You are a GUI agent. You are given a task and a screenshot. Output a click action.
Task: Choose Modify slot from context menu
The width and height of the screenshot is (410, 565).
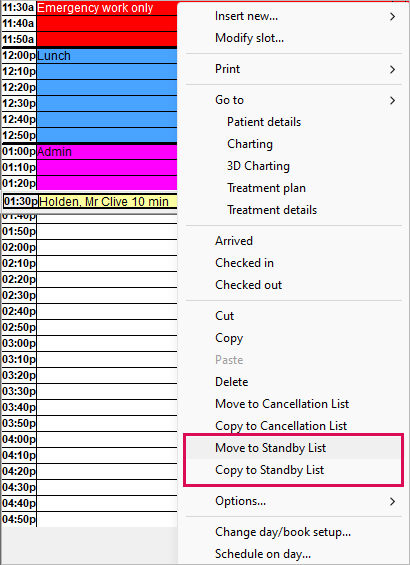(249, 38)
